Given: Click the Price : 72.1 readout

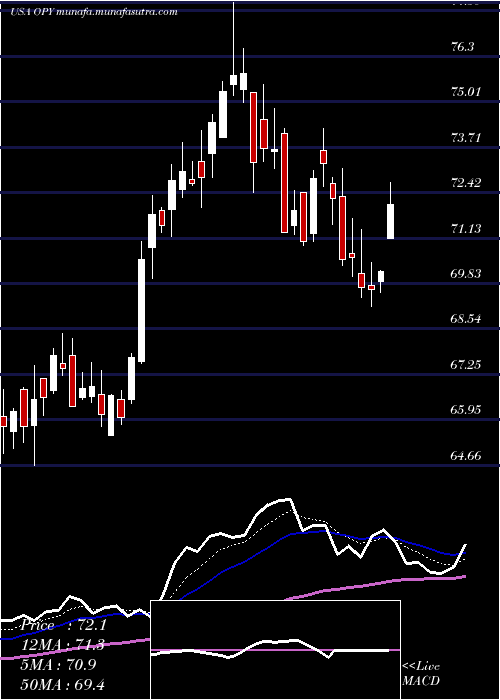Looking at the screenshot, I should click(x=63, y=625).
